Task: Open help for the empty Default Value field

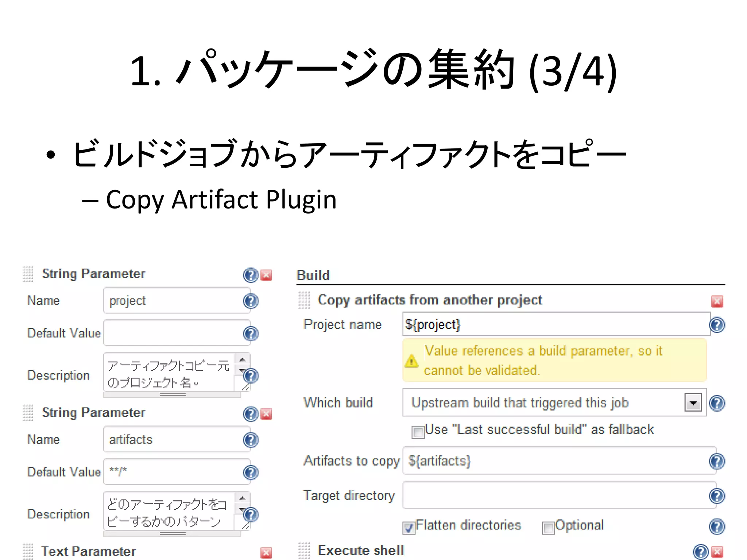Action: (251, 333)
